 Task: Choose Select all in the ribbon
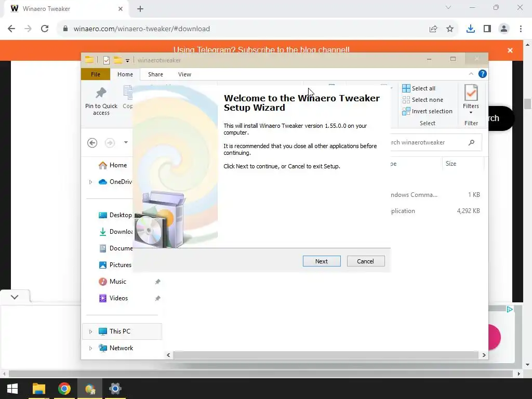pyautogui.click(x=419, y=88)
